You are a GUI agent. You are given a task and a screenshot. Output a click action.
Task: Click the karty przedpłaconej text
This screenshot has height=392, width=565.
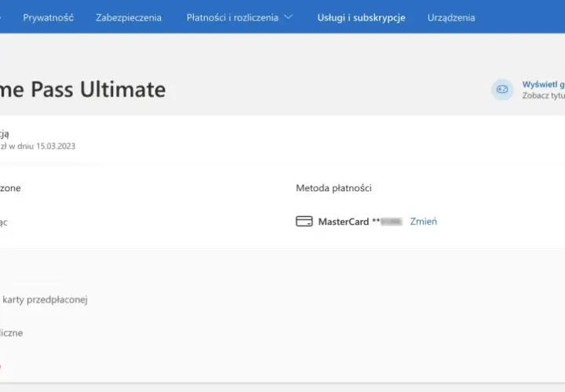pos(45,299)
